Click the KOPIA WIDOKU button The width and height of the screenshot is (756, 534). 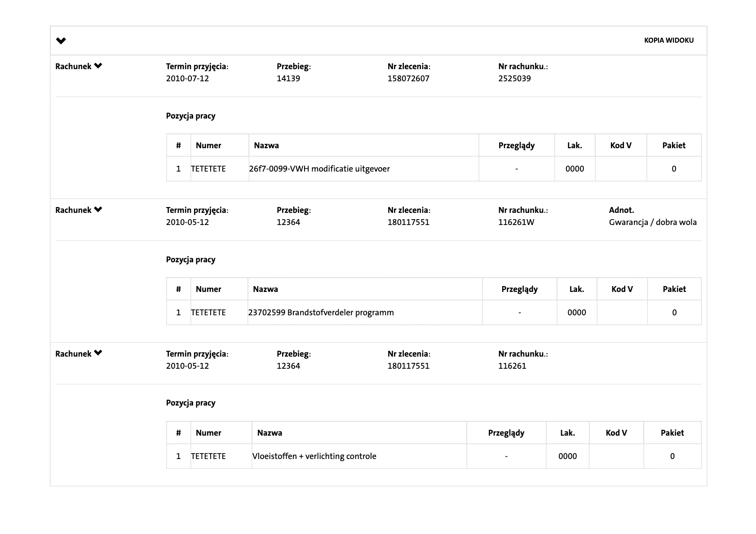click(x=668, y=40)
